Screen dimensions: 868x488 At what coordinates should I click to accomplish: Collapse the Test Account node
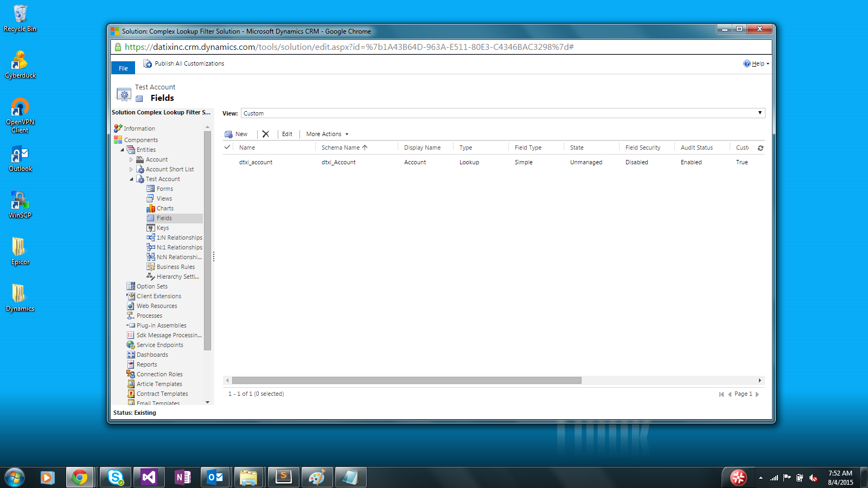click(131, 179)
